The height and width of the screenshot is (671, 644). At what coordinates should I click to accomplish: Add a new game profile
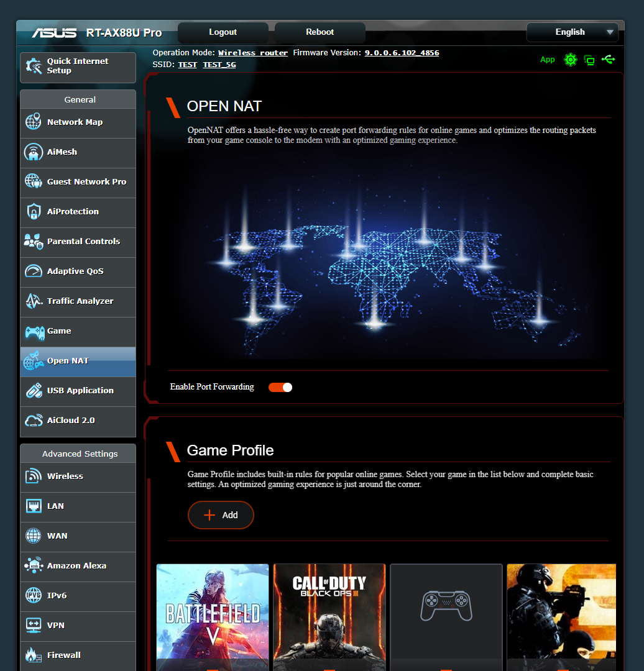221,515
